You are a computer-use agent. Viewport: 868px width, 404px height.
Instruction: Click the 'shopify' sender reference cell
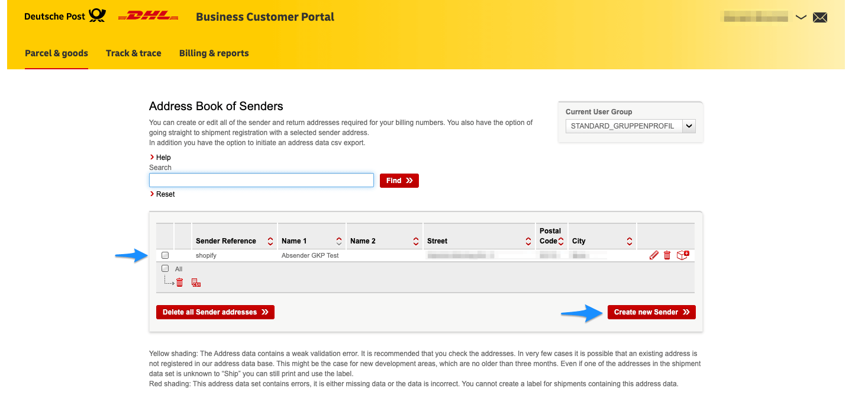[206, 255]
